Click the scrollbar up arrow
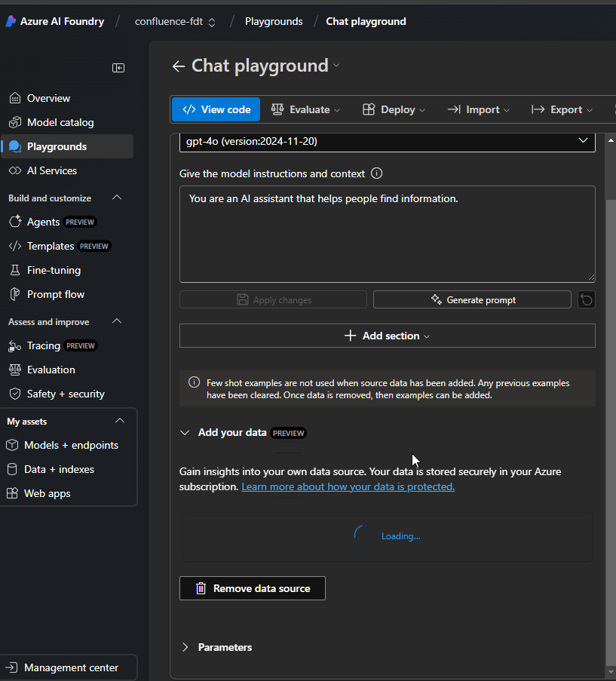 (x=611, y=140)
